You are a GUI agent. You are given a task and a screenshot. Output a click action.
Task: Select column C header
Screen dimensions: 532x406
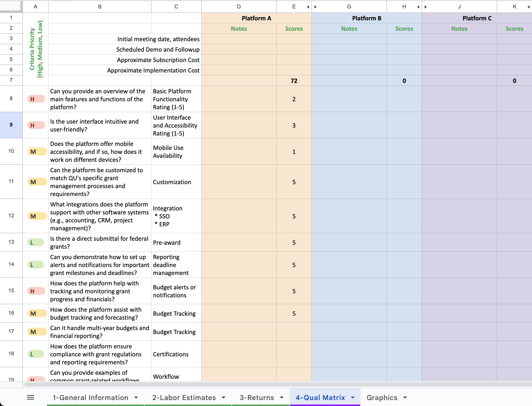point(176,7)
